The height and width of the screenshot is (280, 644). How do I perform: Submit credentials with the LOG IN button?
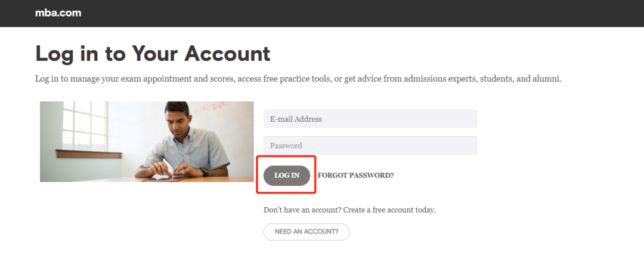(287, 176)
